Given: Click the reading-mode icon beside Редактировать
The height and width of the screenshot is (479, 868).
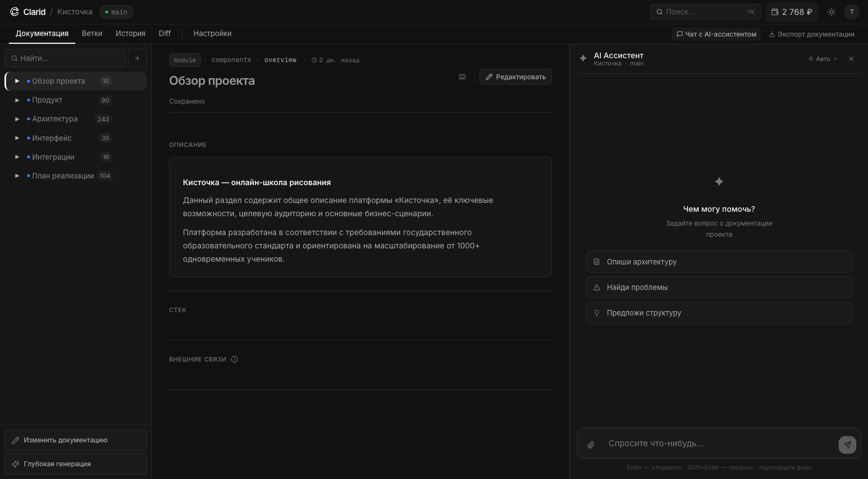Looking at the screenshot, I should (x=462, y=77).
